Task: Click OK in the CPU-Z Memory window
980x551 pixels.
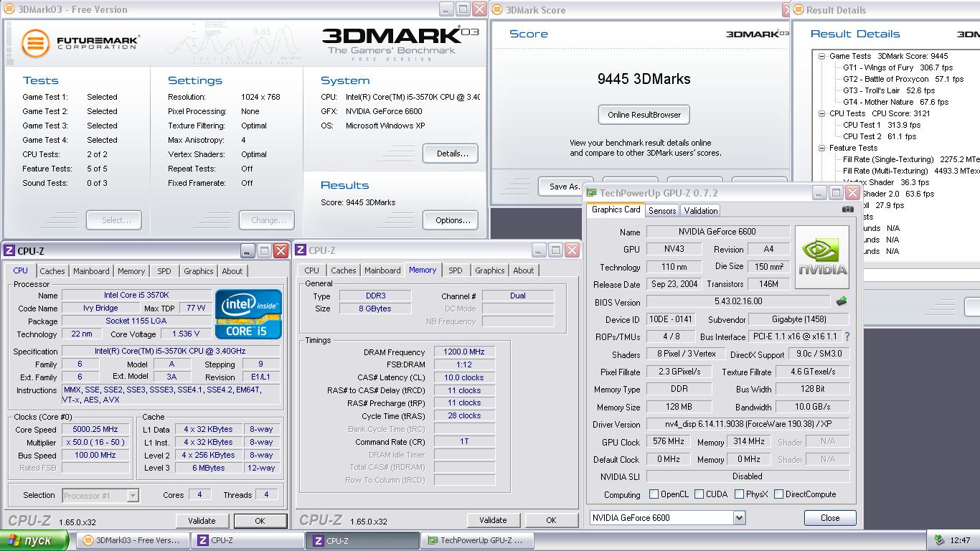Action: [x=551, y=520]
